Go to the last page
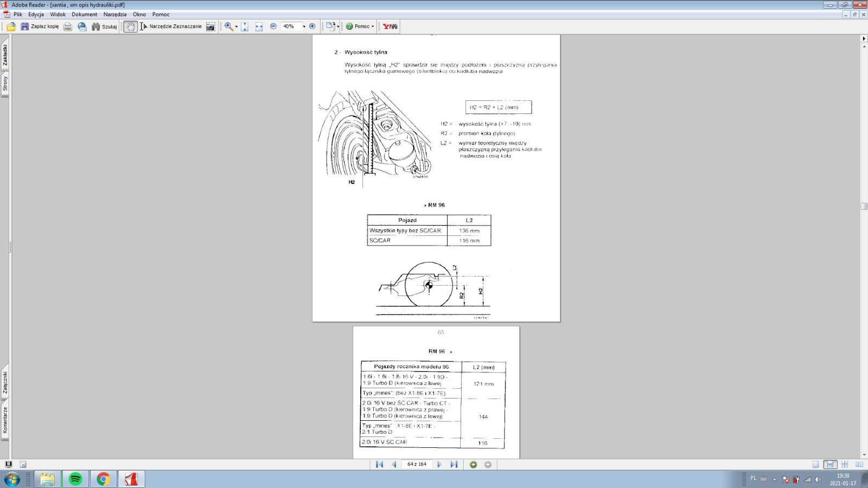Screen dimensions: 868x488 click(x=454, y=465)
